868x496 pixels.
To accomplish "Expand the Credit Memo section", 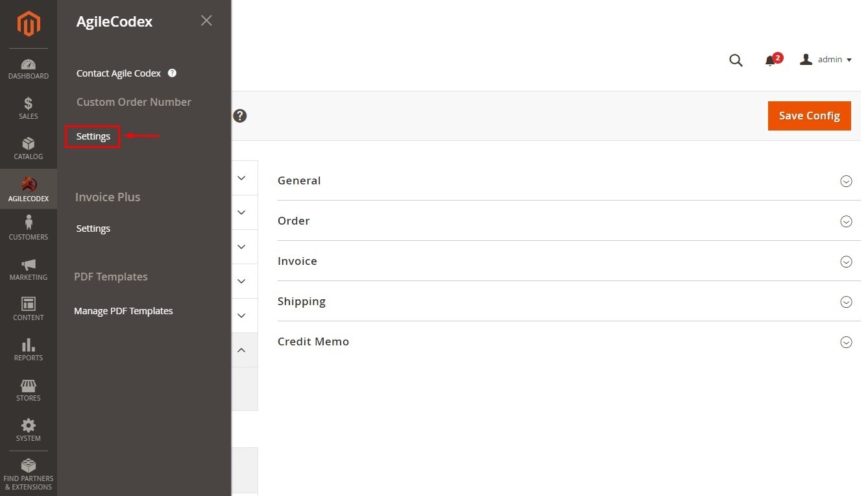I will click(569, 341).
